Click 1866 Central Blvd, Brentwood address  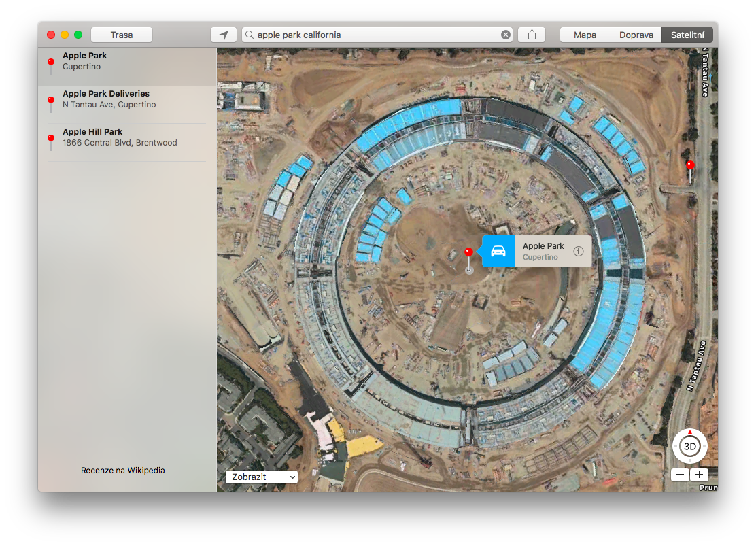(120, 143)
